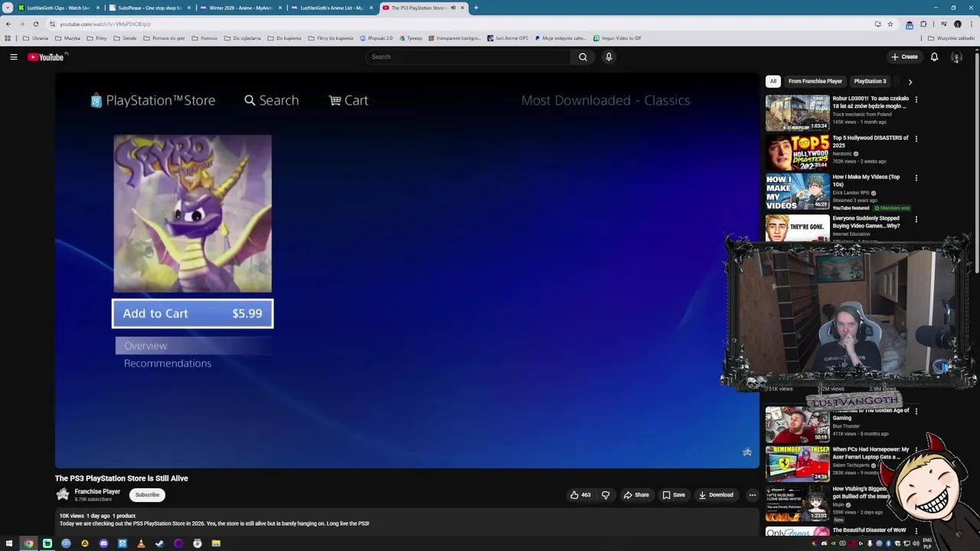Start voice search with the microphone icon
Image resolution: width=980 pixels, height=551 pixels.
pyautogui.click(x=609, y=57)
